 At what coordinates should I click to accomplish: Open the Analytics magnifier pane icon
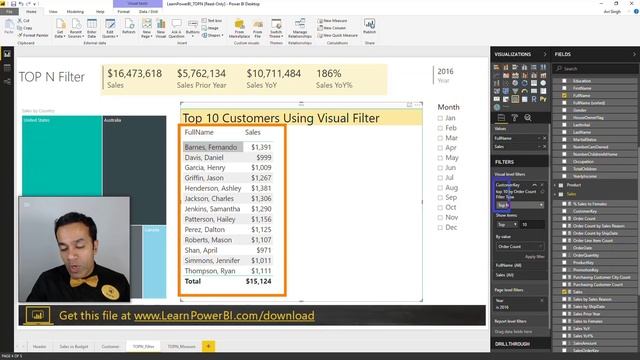[528, 118]
